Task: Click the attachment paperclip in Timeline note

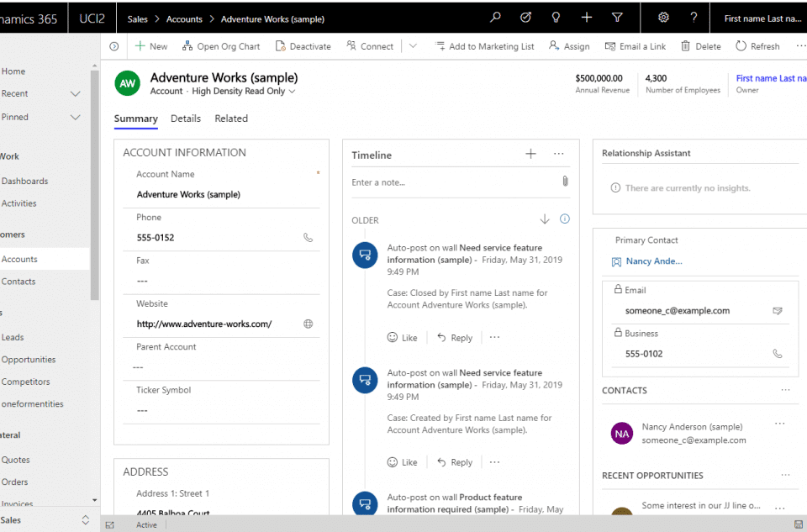Action: 565,182
